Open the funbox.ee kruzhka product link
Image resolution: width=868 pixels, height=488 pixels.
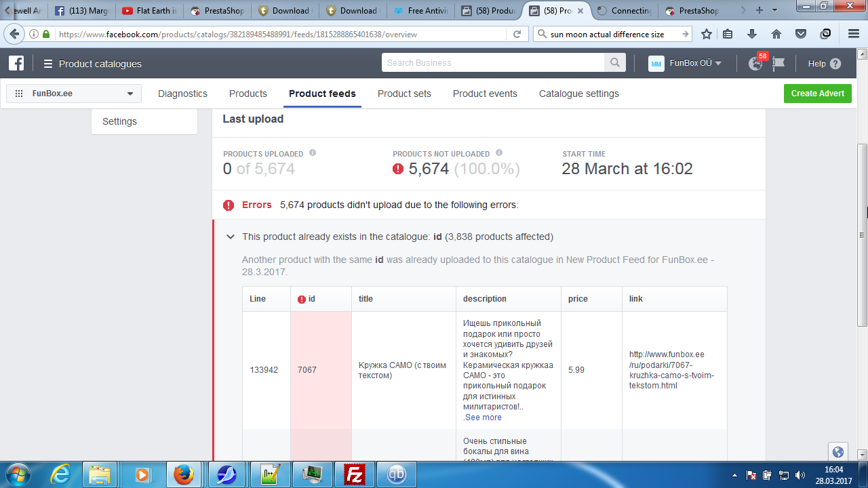671,370
